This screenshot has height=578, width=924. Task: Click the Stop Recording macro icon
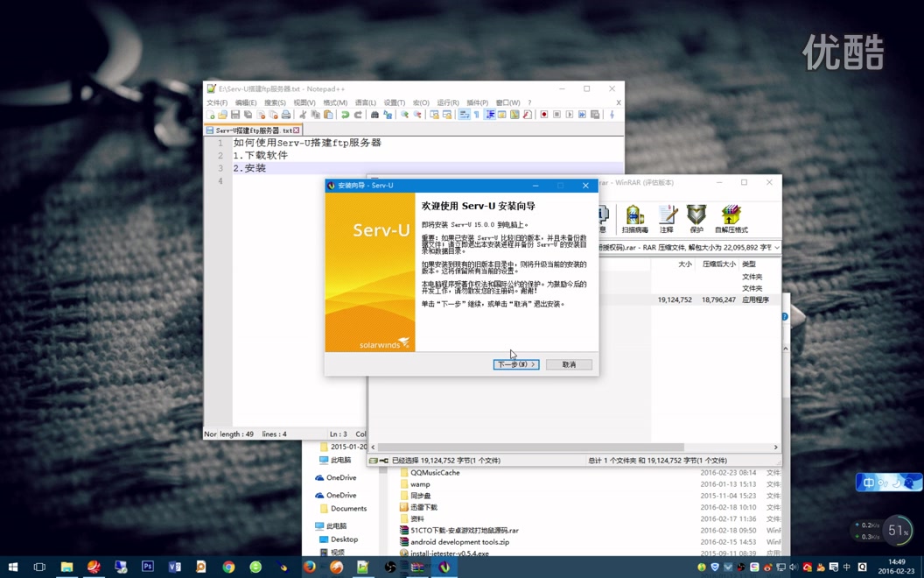[x=556, y=115]
